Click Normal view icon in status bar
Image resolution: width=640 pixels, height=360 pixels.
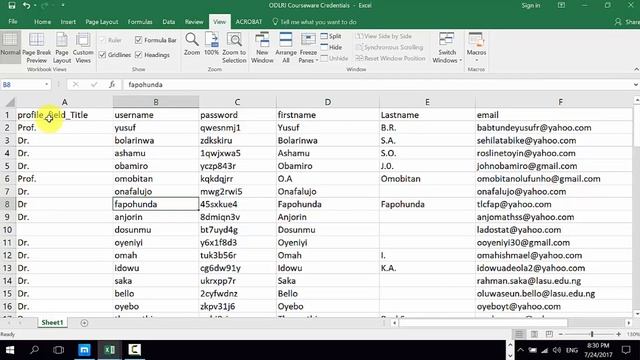tap(519, 334)
